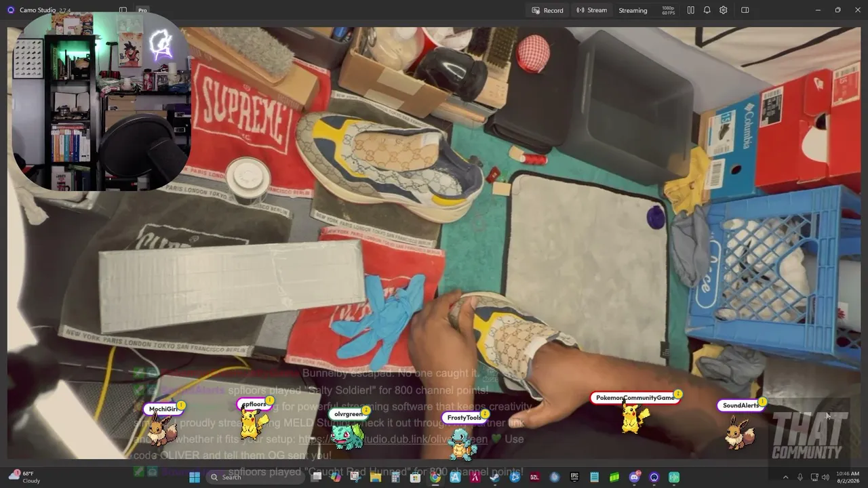Click the Streaming status label
The height and width of the screenshot is (488, 868).
coord(633,10)
